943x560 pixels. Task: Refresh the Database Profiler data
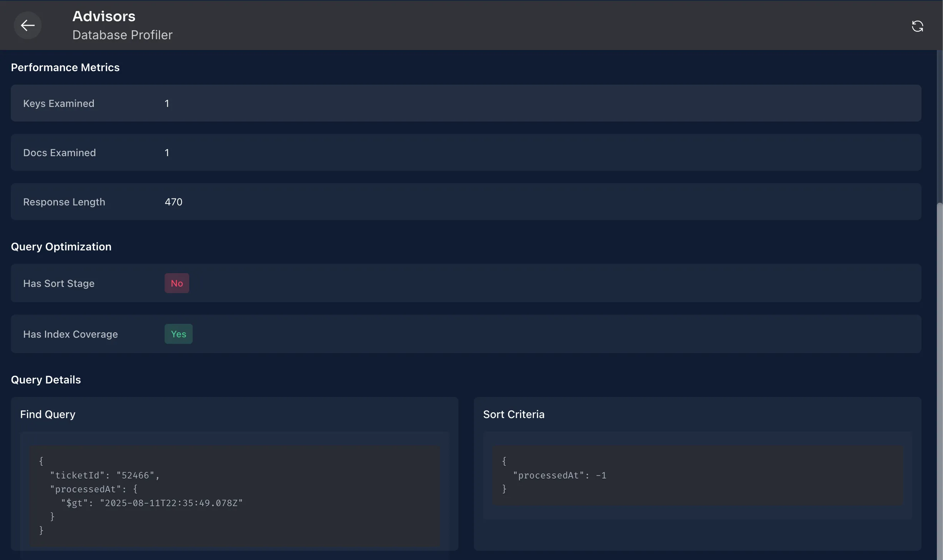(917, 26)
